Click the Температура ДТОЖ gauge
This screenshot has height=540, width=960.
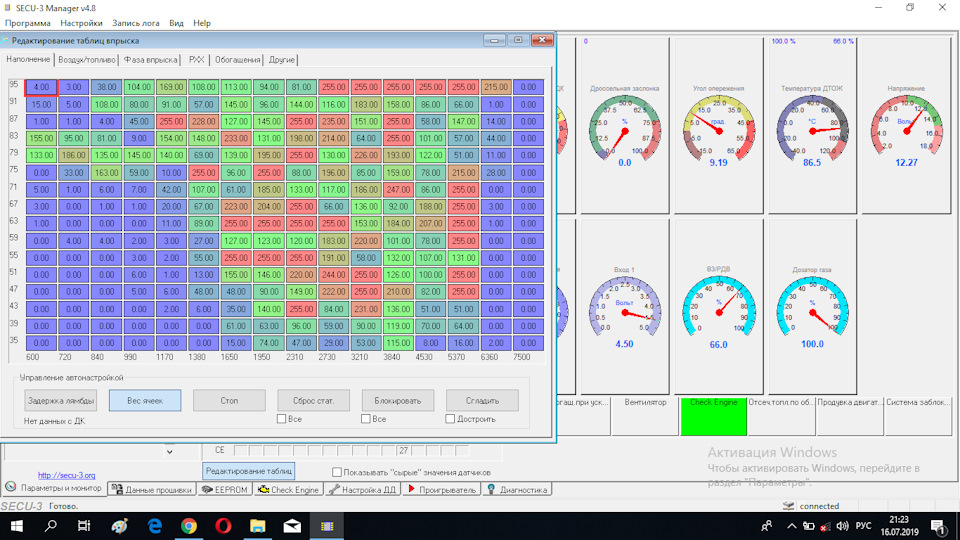812,126
